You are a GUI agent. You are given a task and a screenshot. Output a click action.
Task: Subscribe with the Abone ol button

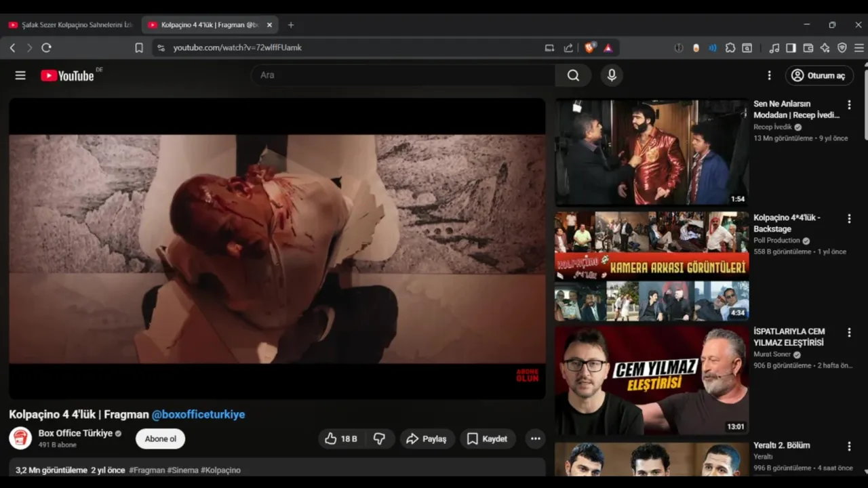[x=160, y=439]
